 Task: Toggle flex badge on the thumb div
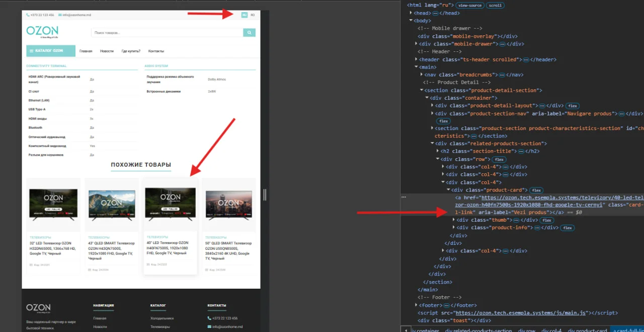547,220
